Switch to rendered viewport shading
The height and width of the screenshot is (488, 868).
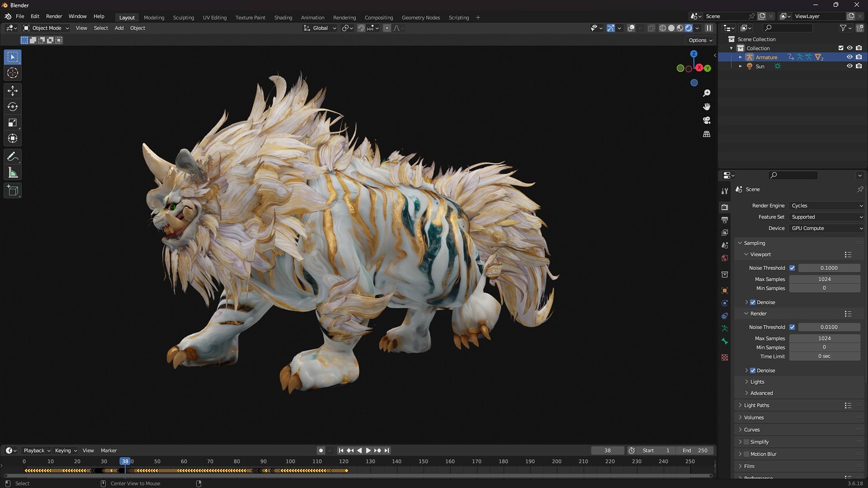point(689,28)
